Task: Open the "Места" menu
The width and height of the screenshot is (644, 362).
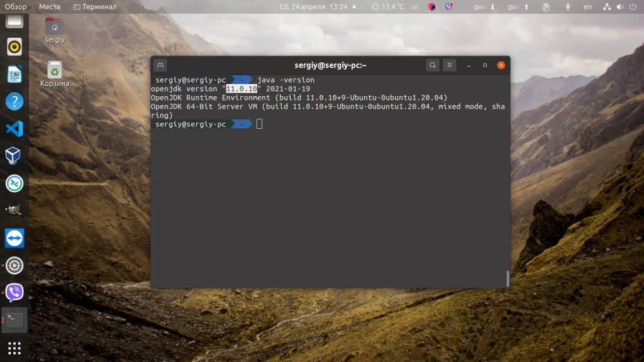Action: coord(50,6)
